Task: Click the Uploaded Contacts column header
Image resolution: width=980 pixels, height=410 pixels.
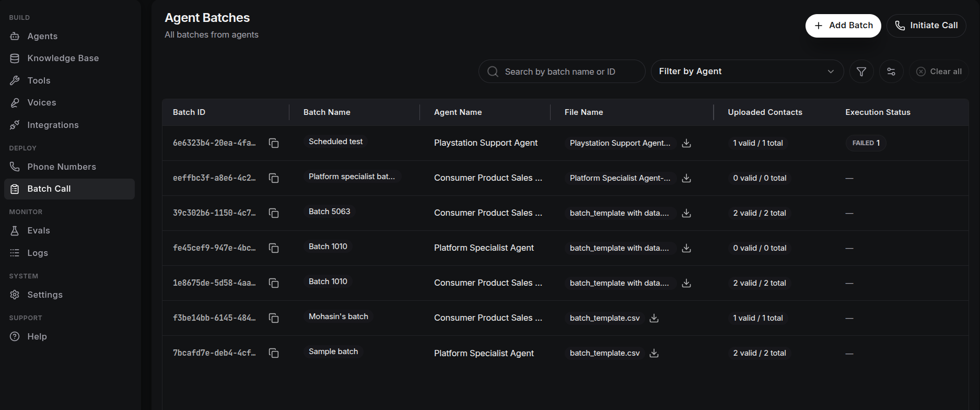Action: coord(765,112)
